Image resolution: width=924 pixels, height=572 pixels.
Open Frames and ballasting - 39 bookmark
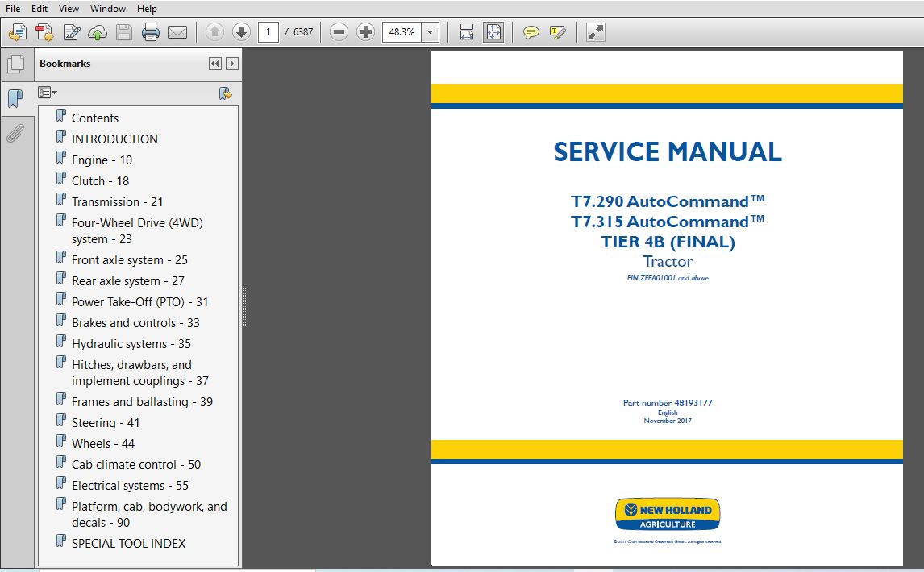coord(142,402)
